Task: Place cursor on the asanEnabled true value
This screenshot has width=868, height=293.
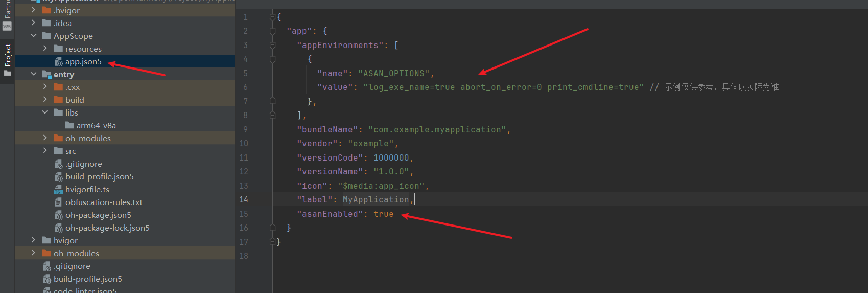Action: click(x=383, y=214)
